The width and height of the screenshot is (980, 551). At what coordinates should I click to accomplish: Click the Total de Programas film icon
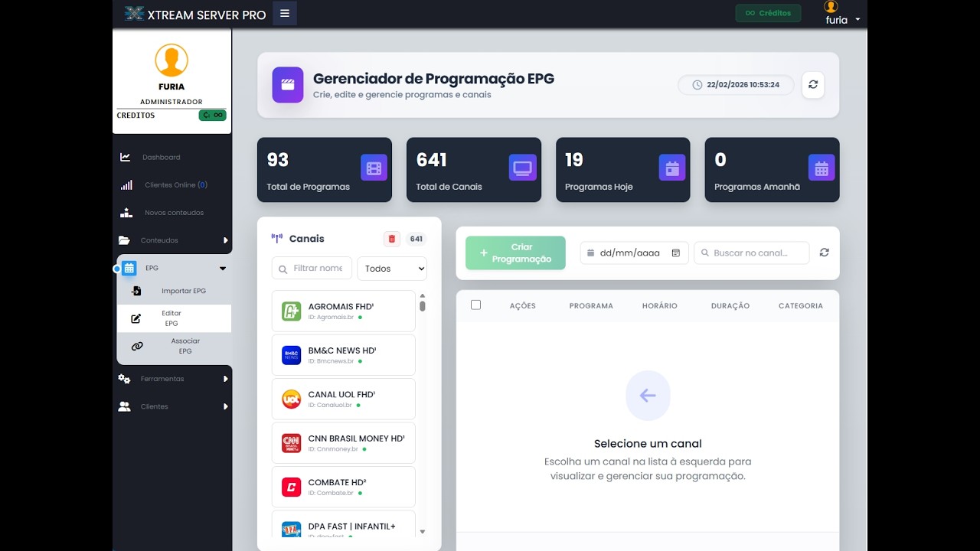coord(374,168)
